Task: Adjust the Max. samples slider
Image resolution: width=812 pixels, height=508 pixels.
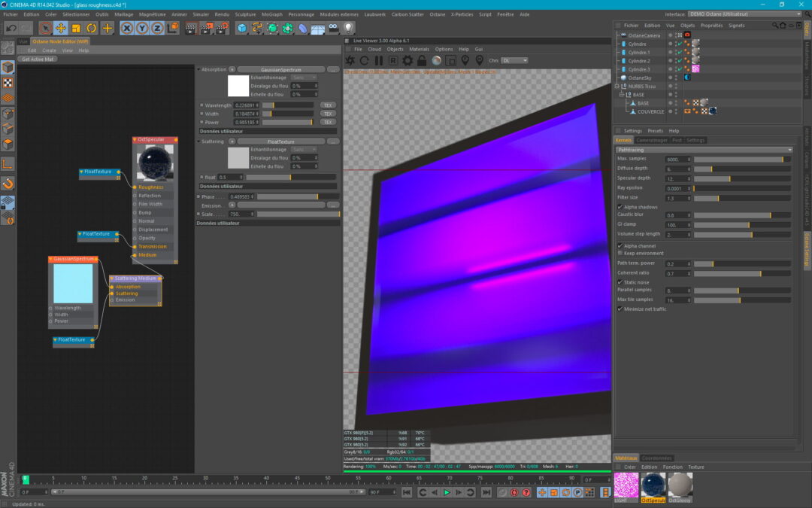Action: 742,159
